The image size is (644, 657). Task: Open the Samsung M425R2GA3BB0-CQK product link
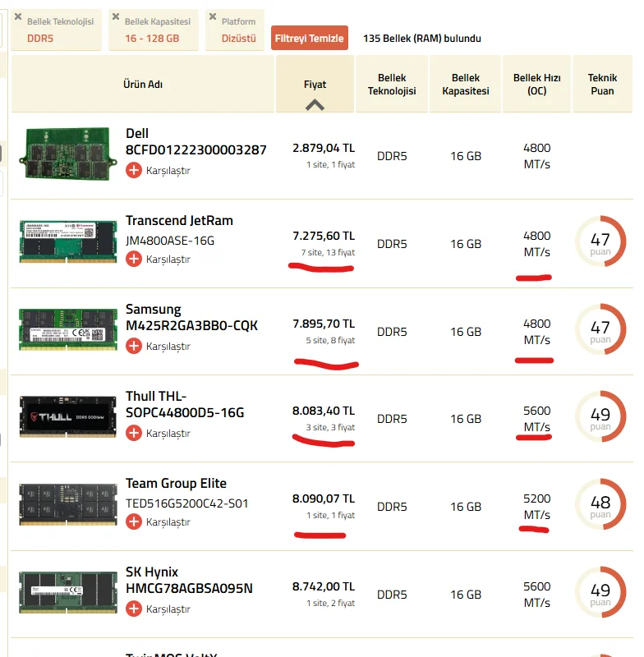pyautogui.click(x=191, y=317)
